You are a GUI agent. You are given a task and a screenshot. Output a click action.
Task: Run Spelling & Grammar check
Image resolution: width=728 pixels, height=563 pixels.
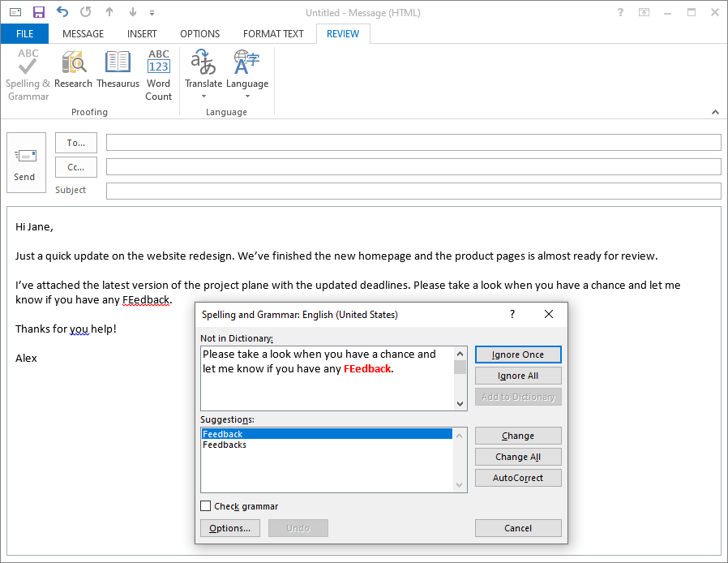point(28,75)
